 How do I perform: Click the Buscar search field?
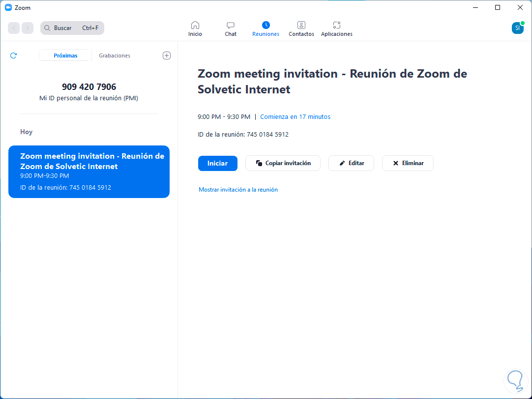[72, 28]
